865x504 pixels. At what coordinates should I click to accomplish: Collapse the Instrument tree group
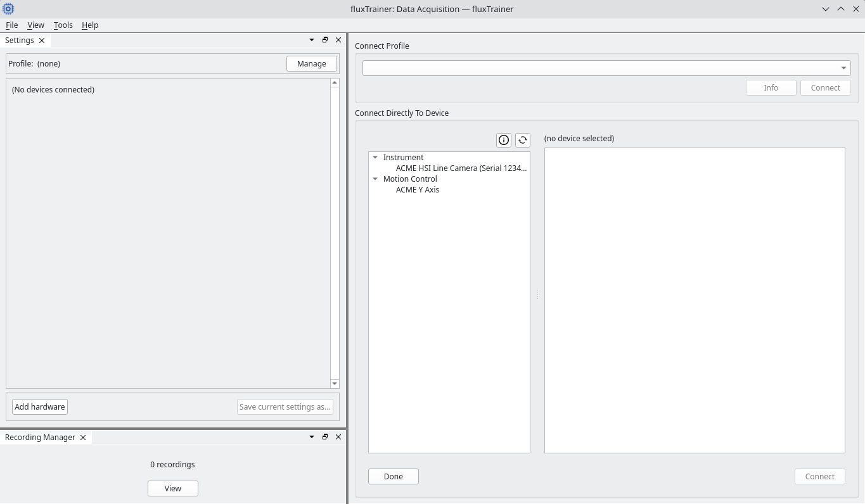coord(375,158)
